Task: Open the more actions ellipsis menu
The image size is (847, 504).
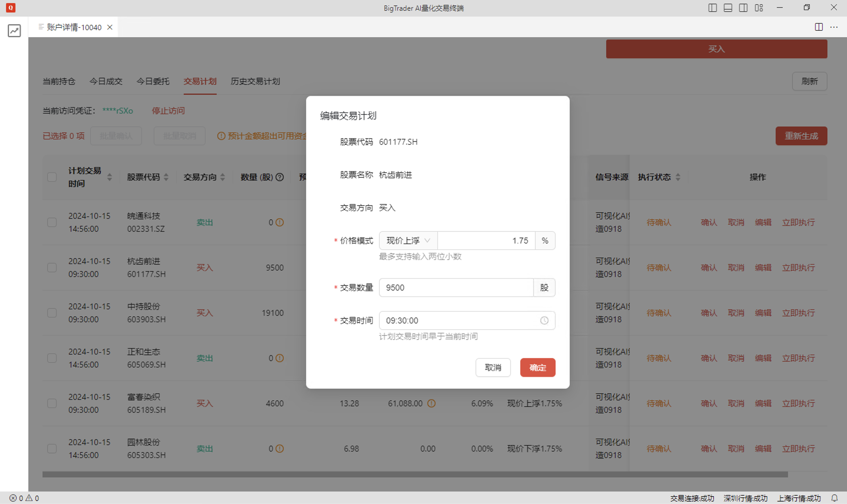Action: [834, 27]
